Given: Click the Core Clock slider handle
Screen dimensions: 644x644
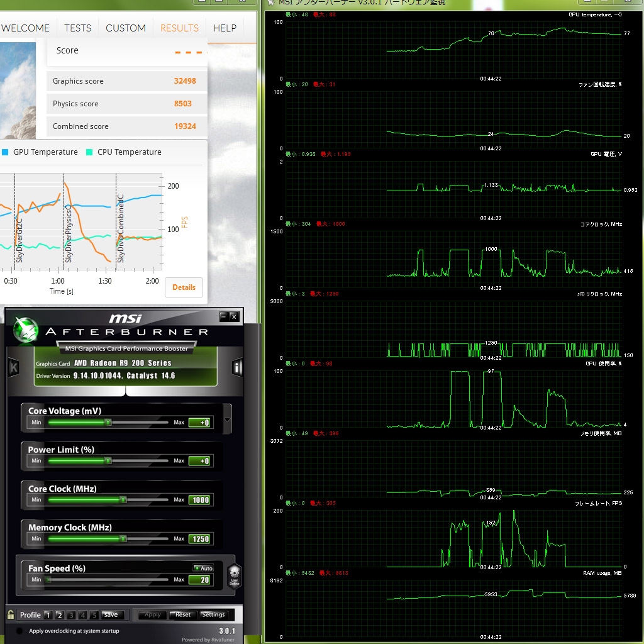Looking at the screenshot, I should pos(123,500).
